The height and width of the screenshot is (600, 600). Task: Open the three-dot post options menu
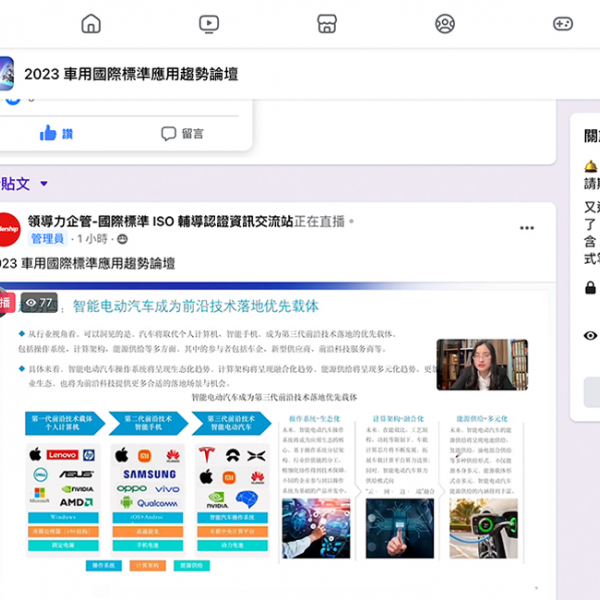pos(527,228)
